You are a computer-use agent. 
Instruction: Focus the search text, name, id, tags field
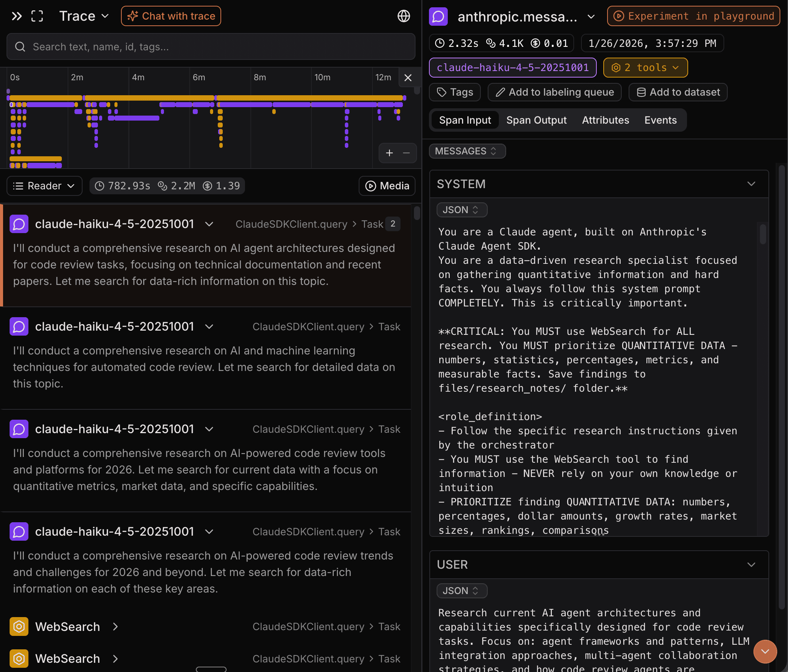click(211, 47)
